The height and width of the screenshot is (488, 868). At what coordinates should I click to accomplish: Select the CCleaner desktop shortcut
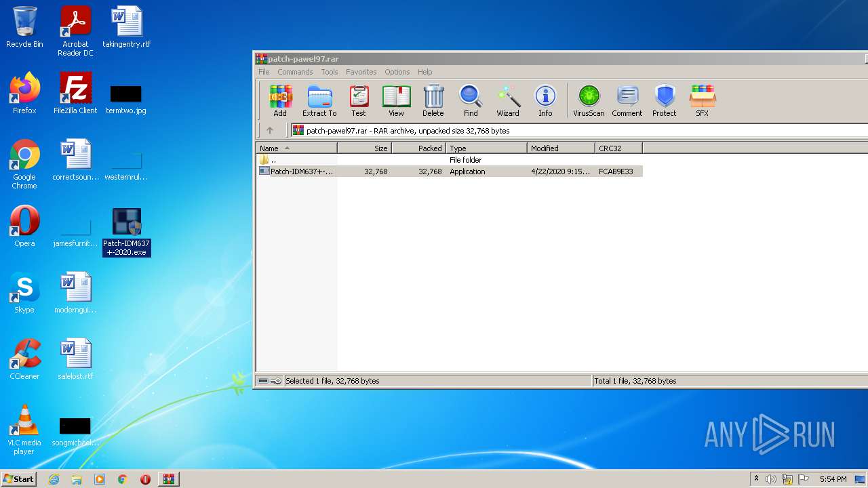[x=24, y=359]
